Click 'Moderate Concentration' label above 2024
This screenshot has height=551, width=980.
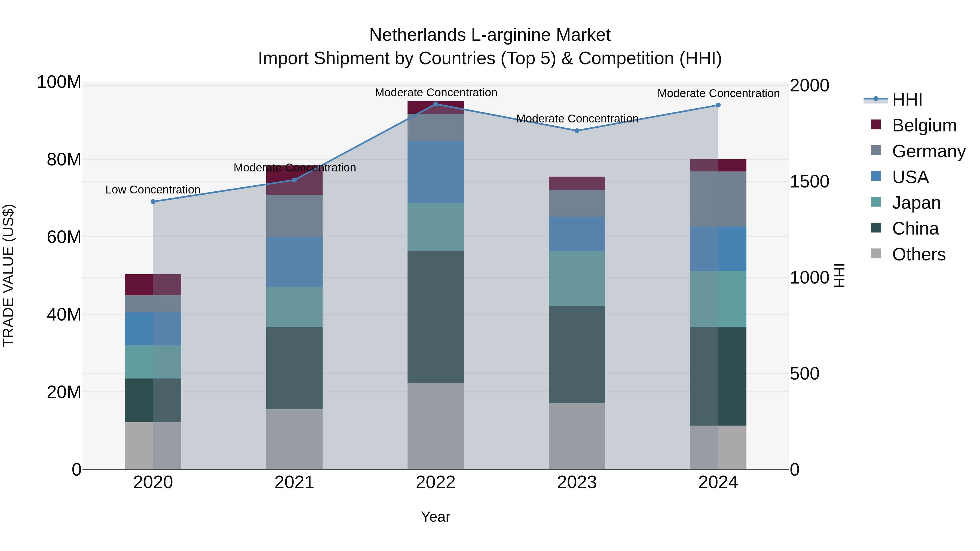719,93
